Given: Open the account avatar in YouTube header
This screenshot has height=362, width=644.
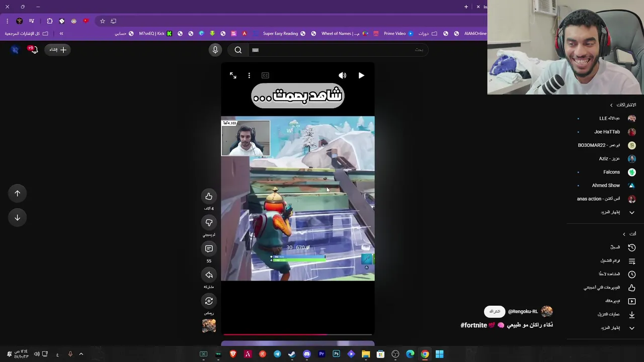Looking at the screenshot, I should click(15, 50).
